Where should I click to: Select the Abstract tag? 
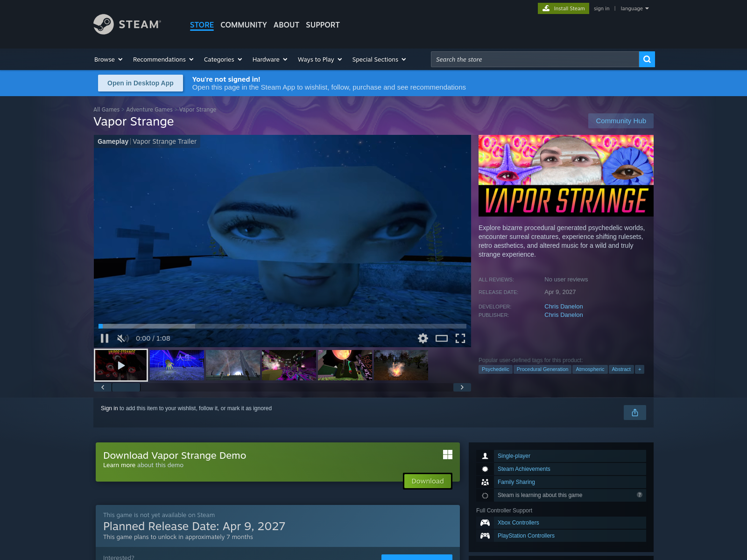coord(621,369)
